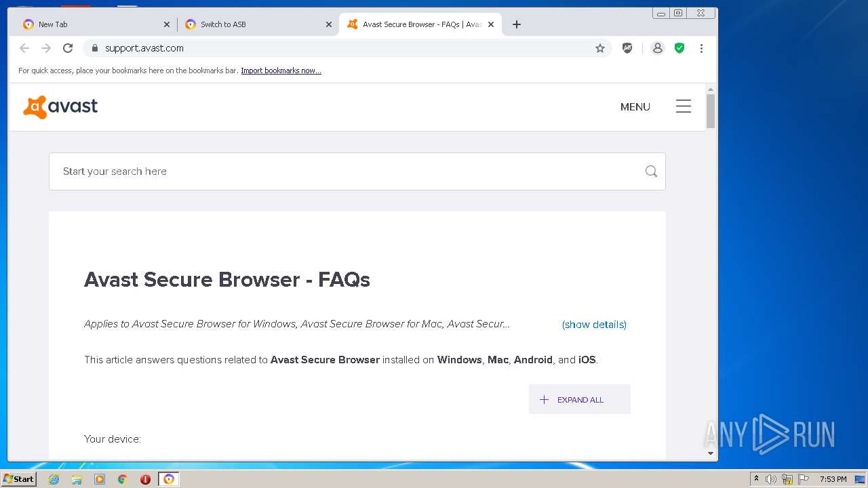Open the browser three-dot menu
The image size is (868, 488).
(701, 48)
